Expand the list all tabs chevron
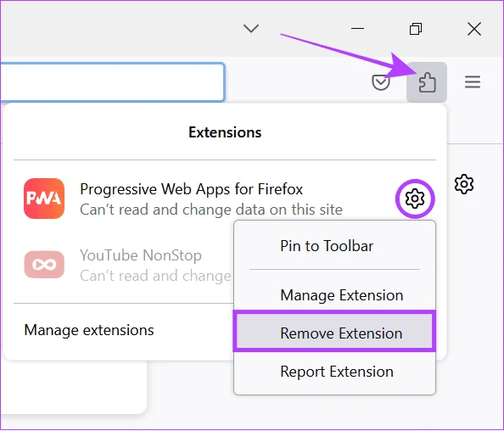504x431 pixels. (x=251, y=28)
